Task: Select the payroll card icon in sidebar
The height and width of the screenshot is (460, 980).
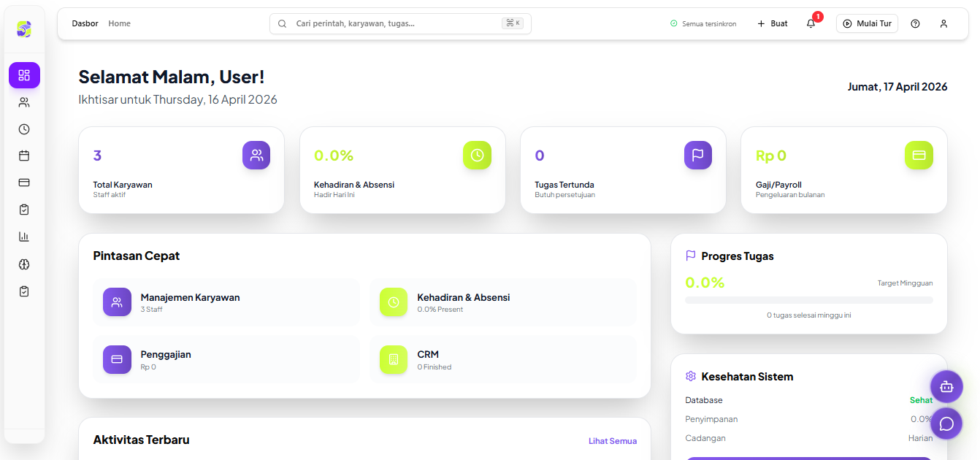Action: [24, 183]
